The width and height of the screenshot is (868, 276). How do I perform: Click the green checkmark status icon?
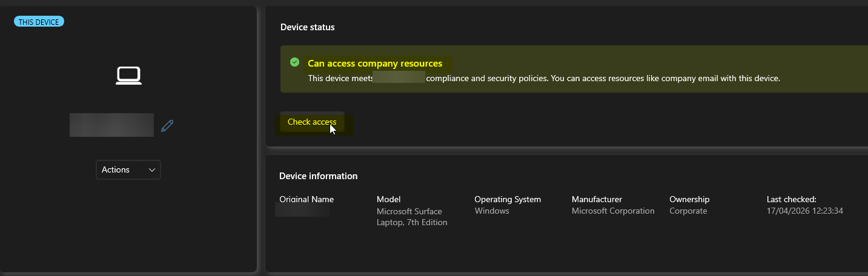tap(294, 62)
